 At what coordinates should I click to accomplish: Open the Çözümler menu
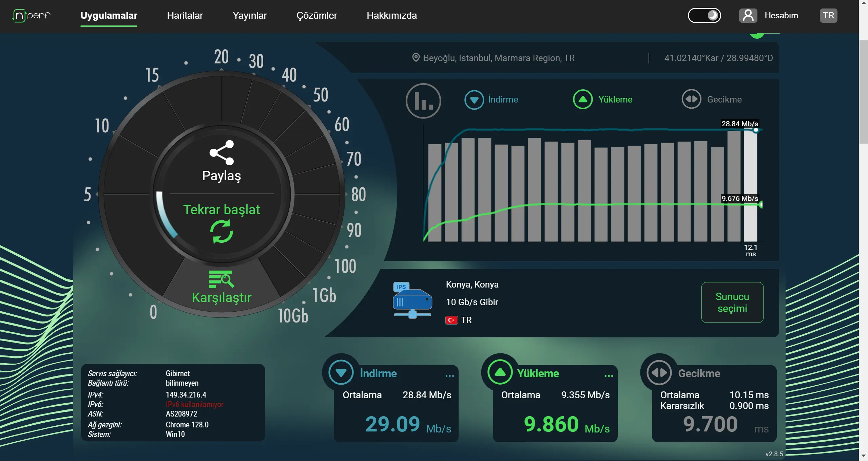click(x=316, y=16)
